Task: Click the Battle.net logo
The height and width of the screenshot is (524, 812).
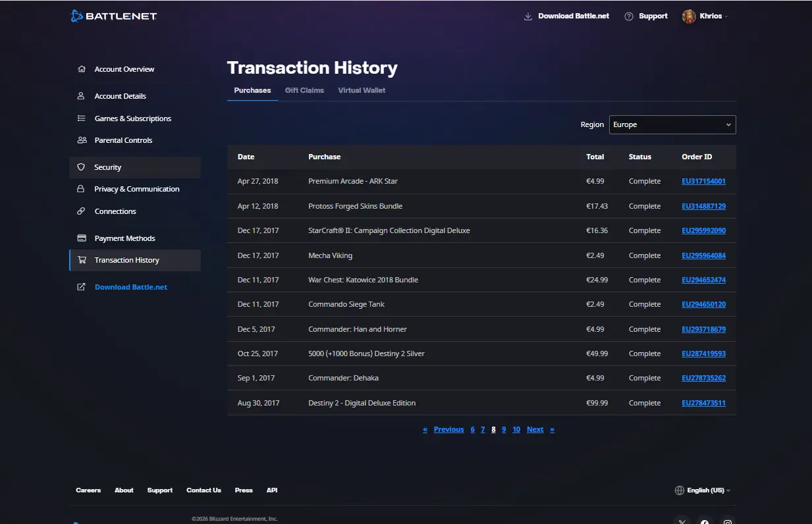Action: [113, 16]
